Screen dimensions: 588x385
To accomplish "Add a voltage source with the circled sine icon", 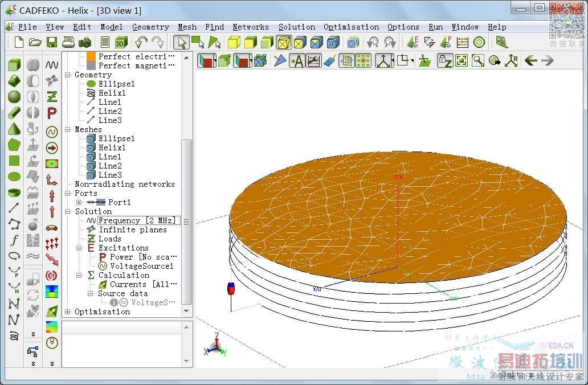I will click(52, 132).
